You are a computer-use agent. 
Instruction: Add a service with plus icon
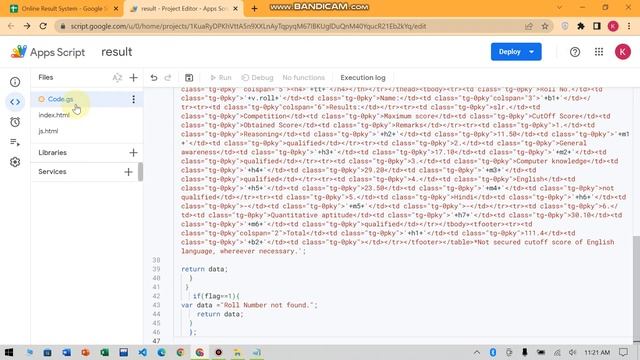128,172
